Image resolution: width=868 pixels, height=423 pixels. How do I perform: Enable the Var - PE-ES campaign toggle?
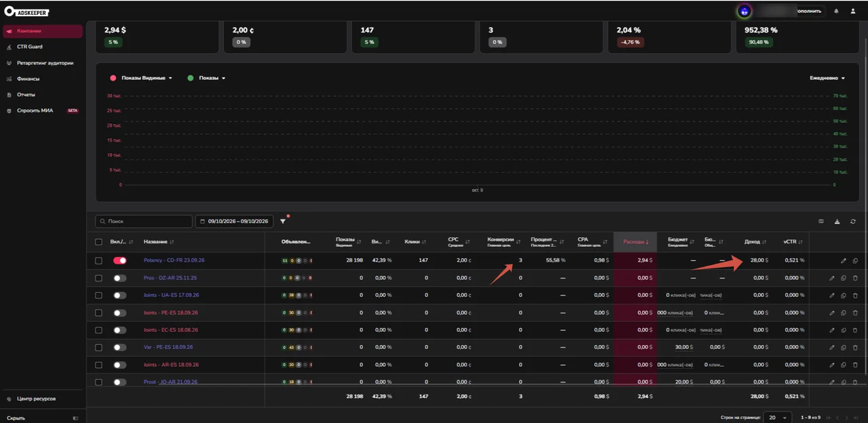(120, 347)
